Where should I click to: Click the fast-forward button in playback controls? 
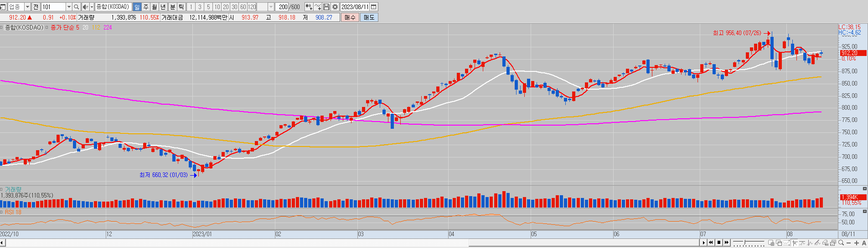[727, 243]
